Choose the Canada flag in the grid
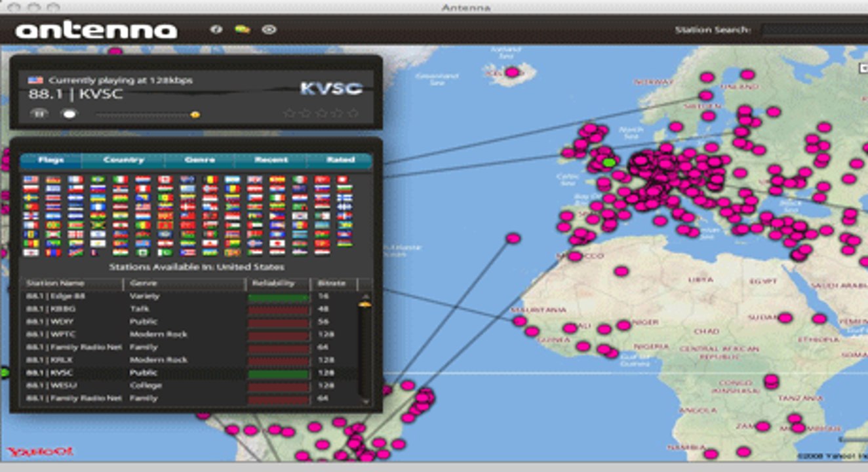868x472 pixels. [165, 180]
